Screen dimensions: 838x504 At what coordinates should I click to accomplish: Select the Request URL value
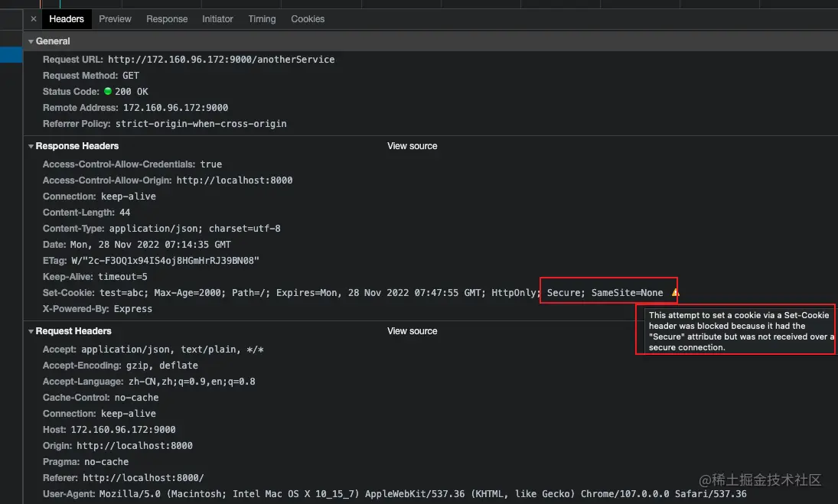(221, 60)
